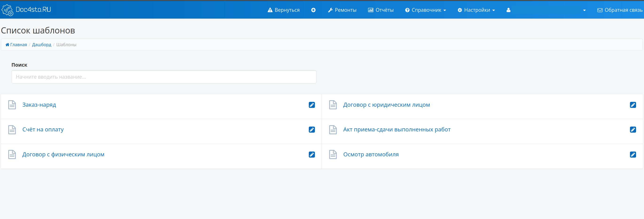Click the home icon in the breadcrumb
This screenshot has height=219, width=644.
tap(8, 44)
